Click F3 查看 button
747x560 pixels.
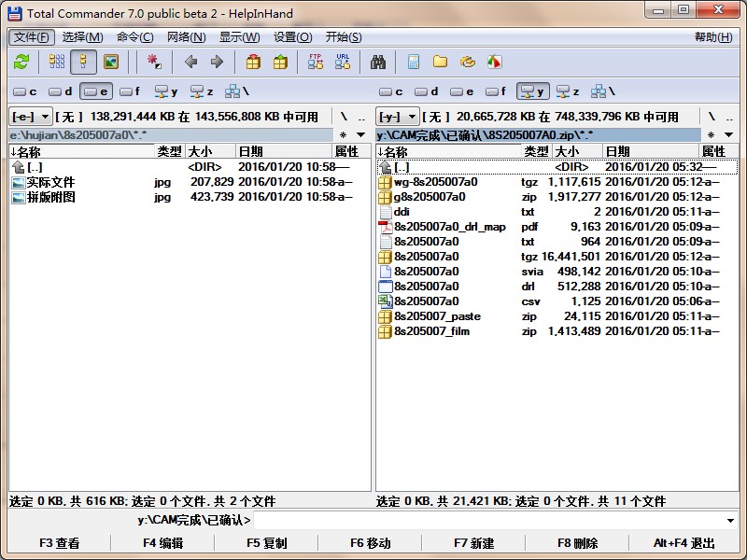(x=60, y=543)
